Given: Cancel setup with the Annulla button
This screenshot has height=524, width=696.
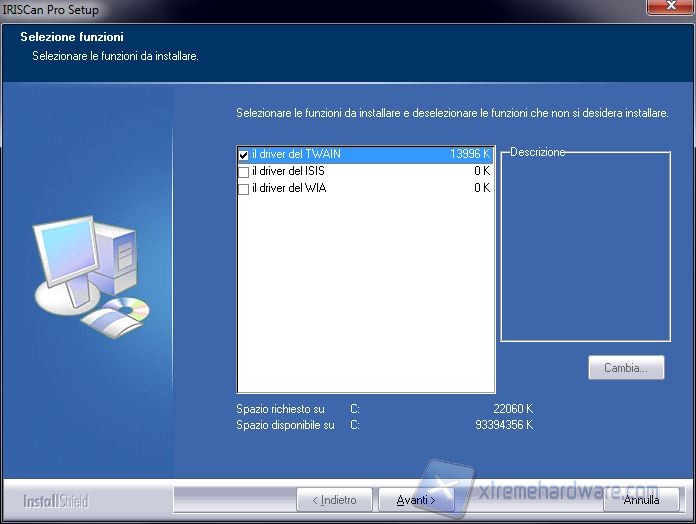Looking at the screenshot, I should (641, 499).
